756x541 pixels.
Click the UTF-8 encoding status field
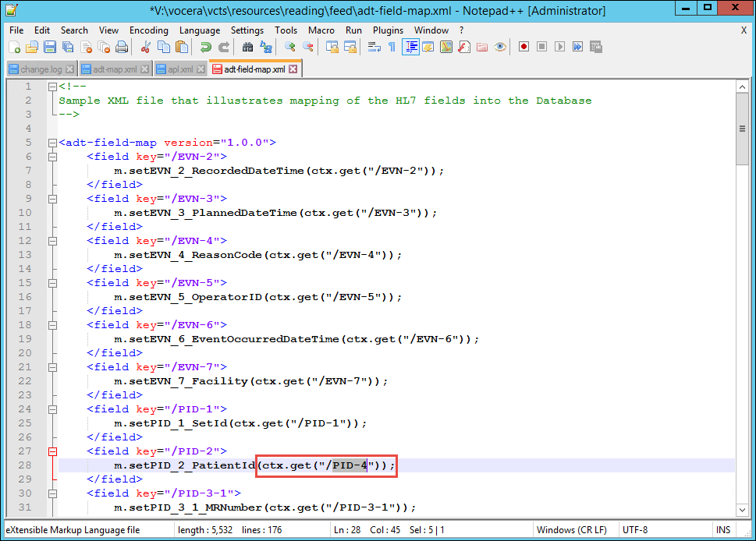(x=634, y=530)
